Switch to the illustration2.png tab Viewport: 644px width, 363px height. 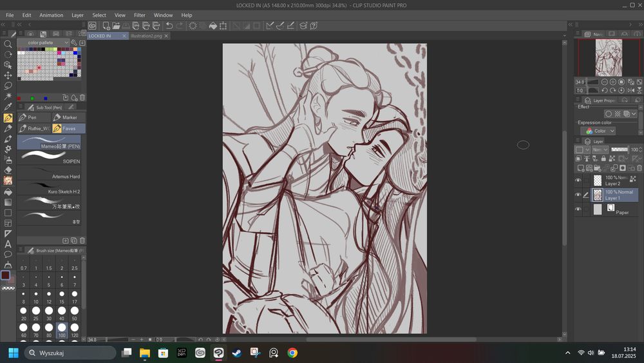[x=146, y=35]
